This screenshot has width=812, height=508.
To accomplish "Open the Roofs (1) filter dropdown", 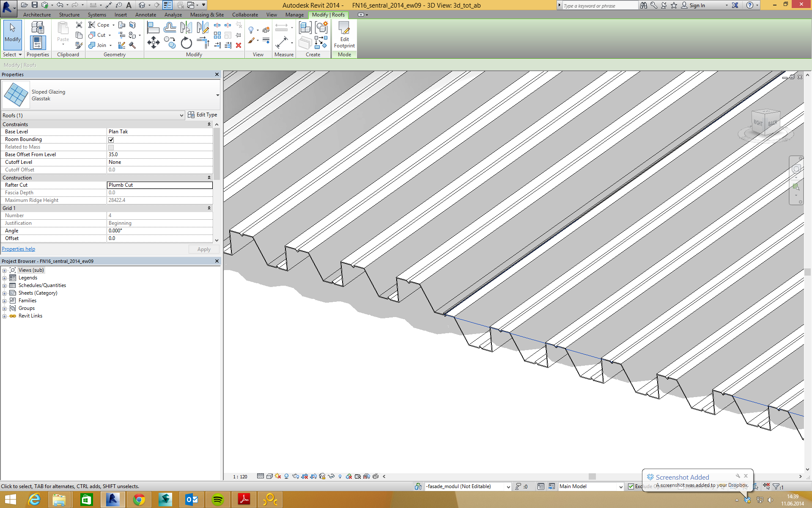I will click(181, 116).
